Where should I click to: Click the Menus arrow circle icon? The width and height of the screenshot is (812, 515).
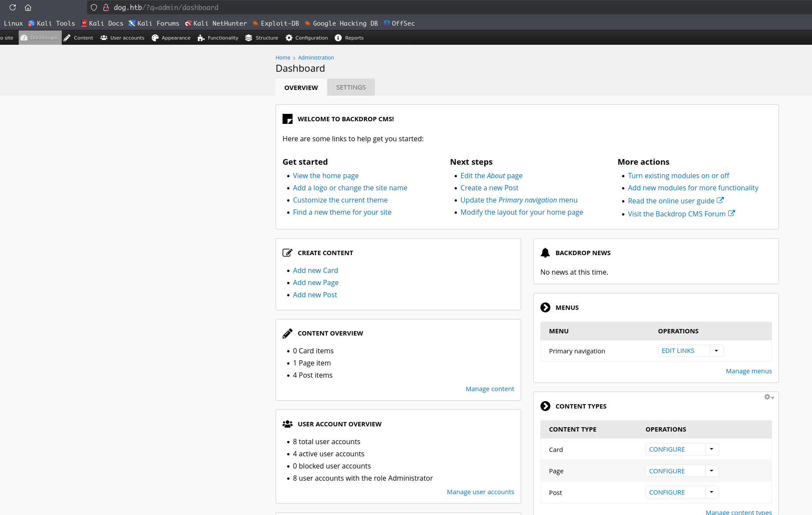pos(545,307)
